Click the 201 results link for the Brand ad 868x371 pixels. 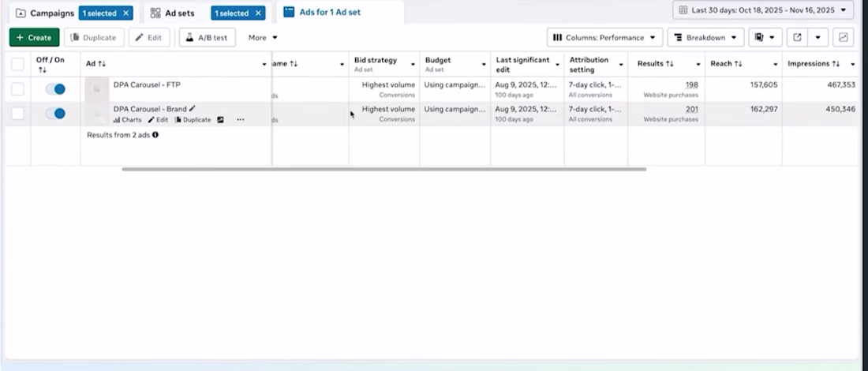click(x=691, y=109)
